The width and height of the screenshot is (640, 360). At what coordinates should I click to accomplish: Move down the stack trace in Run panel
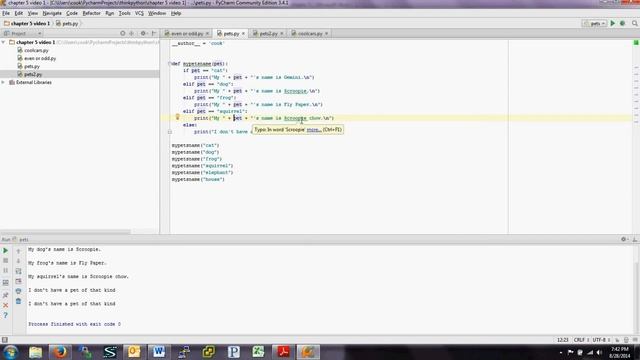18,261
